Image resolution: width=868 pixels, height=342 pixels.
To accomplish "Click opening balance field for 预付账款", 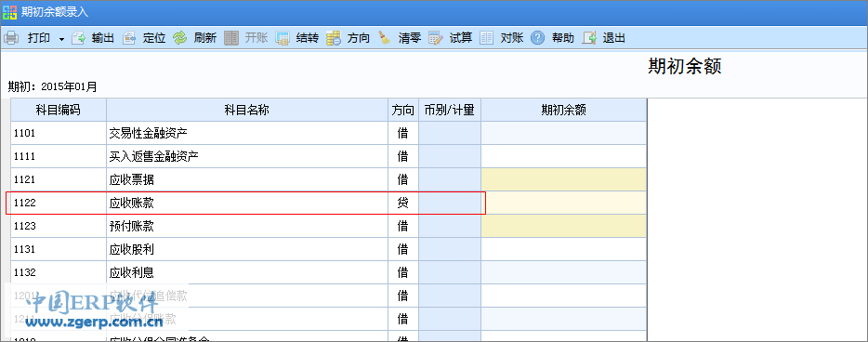I will pyautogui.click(x=563, y=226).
